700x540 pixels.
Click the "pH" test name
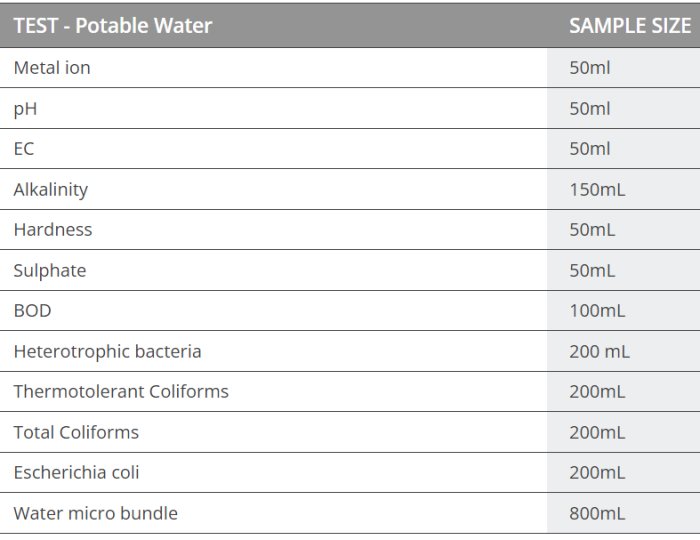click(25, 109)
